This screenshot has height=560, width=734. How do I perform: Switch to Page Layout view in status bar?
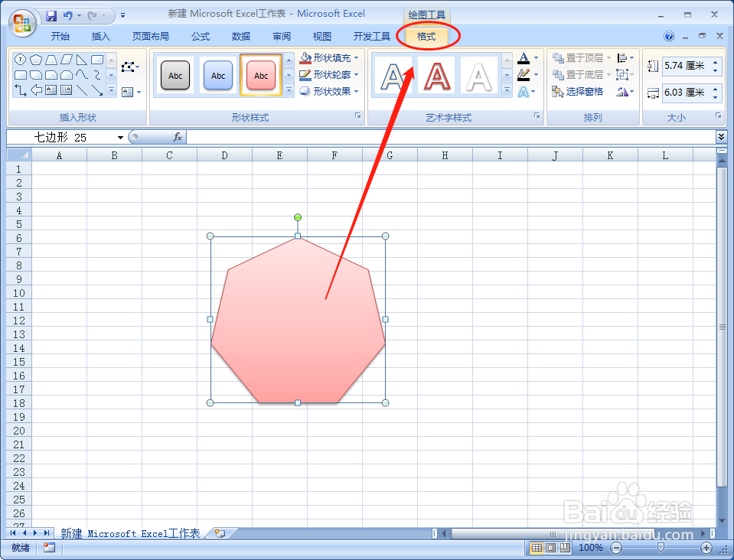[551, 548]
